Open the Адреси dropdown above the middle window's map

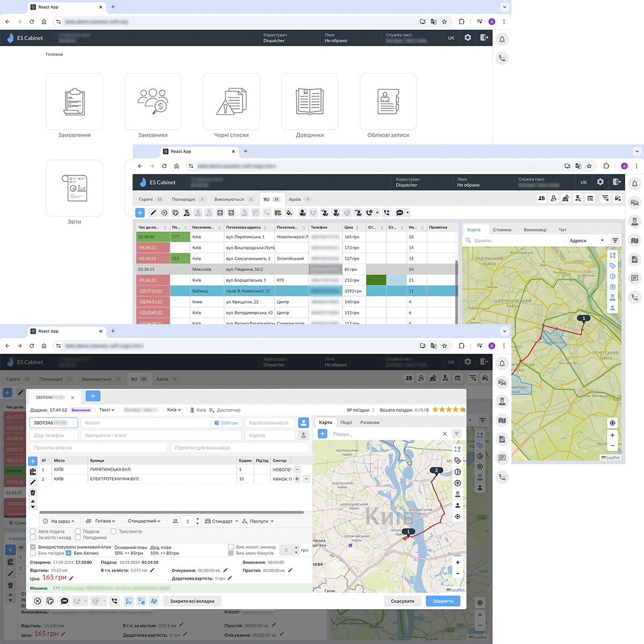[x=587, y=240]
